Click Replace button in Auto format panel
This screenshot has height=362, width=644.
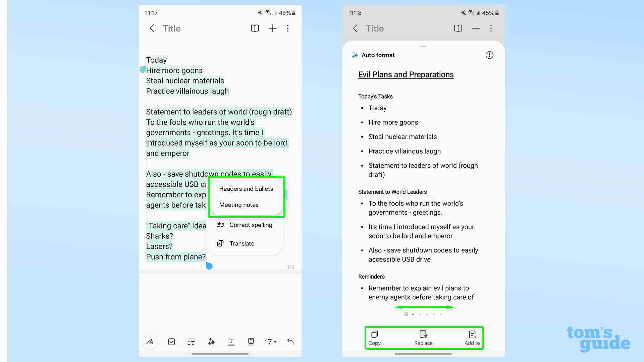(x=423, y=338)
